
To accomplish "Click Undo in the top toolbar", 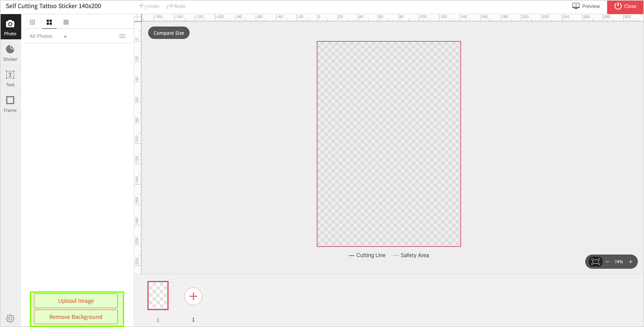I will coord(150,6).
